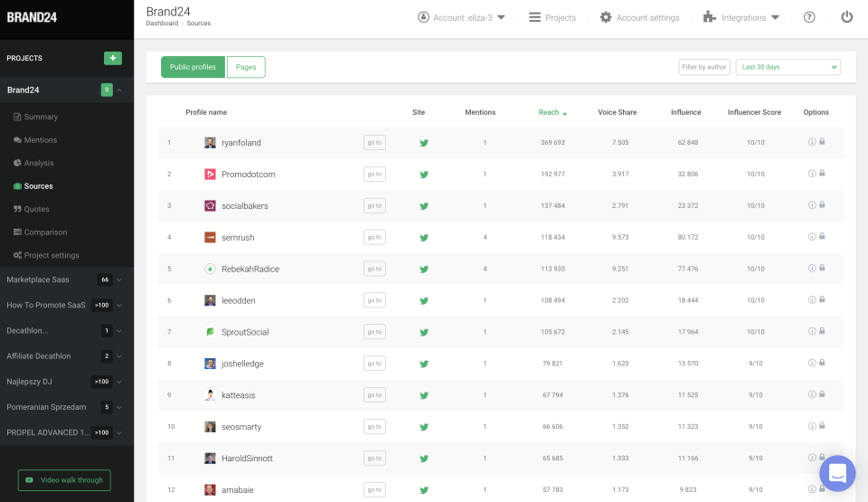This screenshot has width=868, height=502.
Task: Show info icon for semrush row
Action: [x=812, y=237]
